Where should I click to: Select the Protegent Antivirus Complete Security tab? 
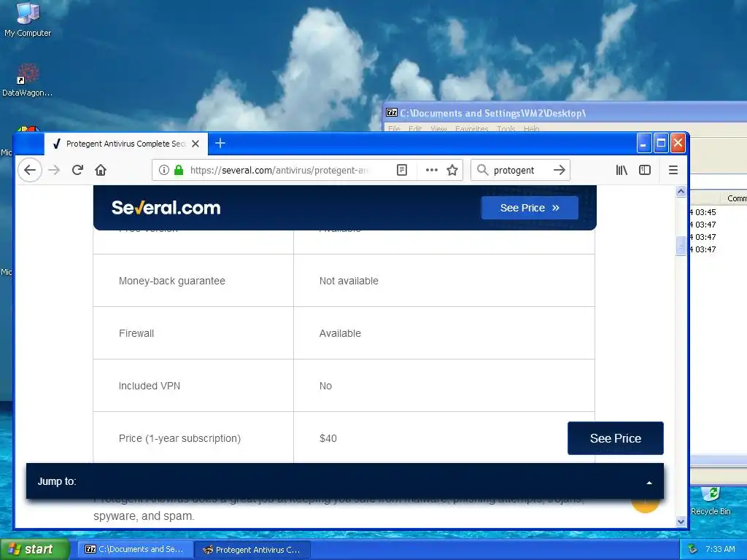pos(126,144)
